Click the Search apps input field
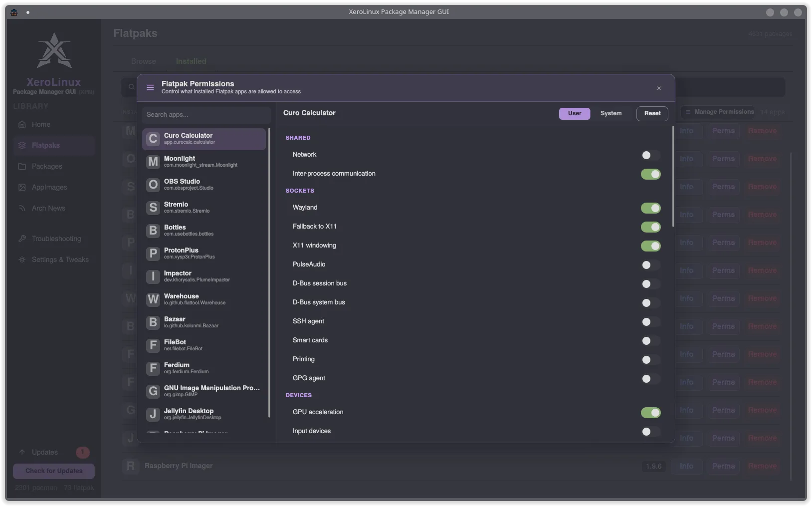The image size is (812, 506). tap(206, 115)
